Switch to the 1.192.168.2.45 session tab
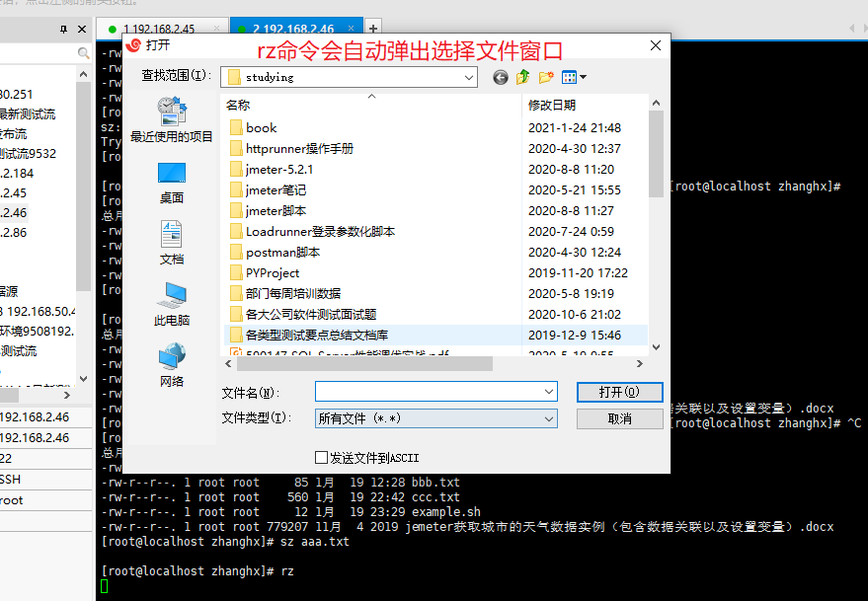Viewport: 868px width, 601px height. pos(160,29)
